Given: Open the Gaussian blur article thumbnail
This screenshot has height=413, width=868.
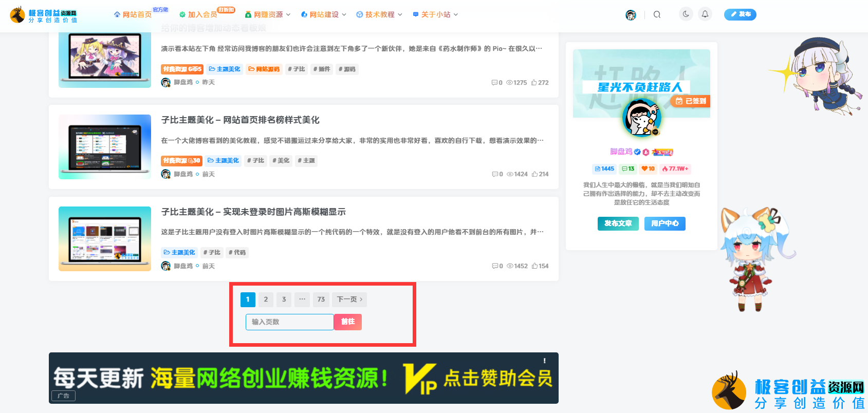Looking at the screenshot, I should click(105, 239).
